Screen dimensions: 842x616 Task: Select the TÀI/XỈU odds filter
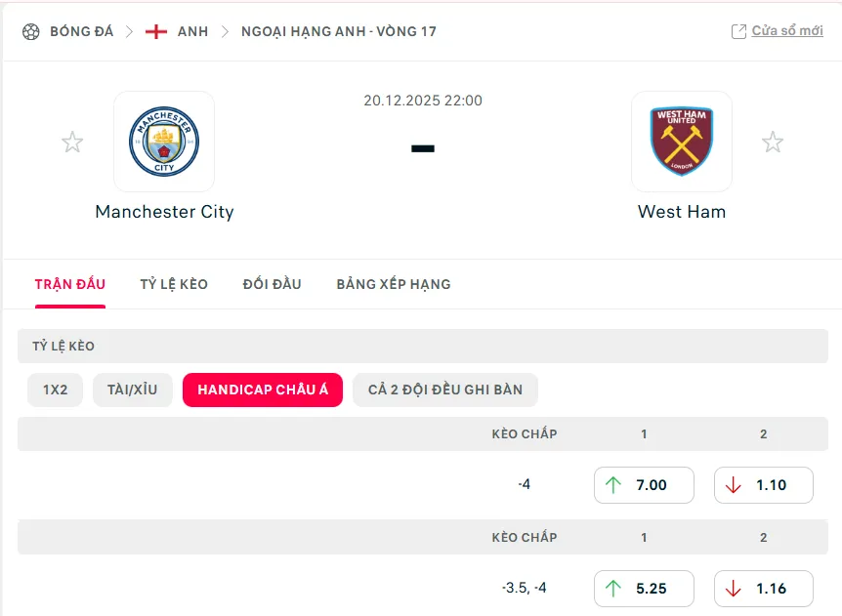[134, 390]
